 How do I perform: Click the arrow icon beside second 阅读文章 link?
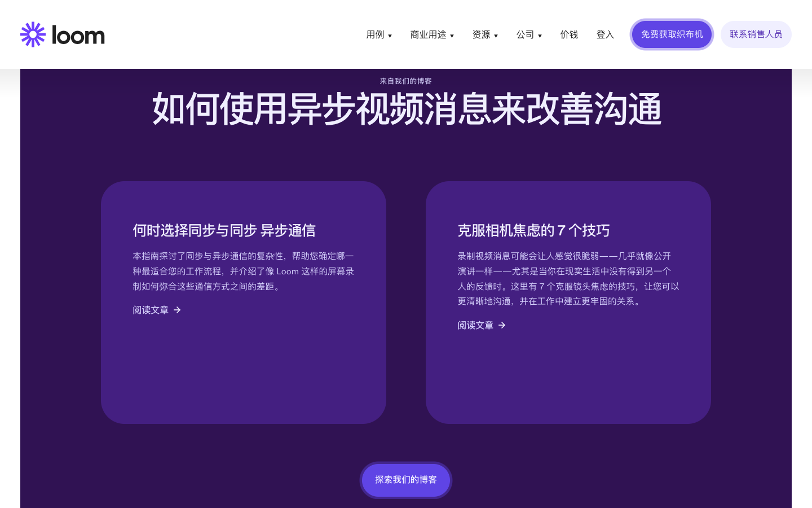point(501,325)
